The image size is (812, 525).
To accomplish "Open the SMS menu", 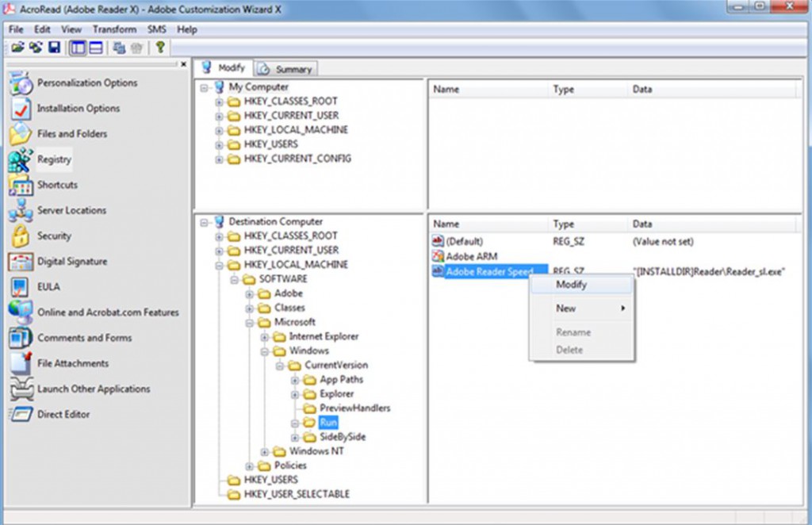I will (156, 29).
